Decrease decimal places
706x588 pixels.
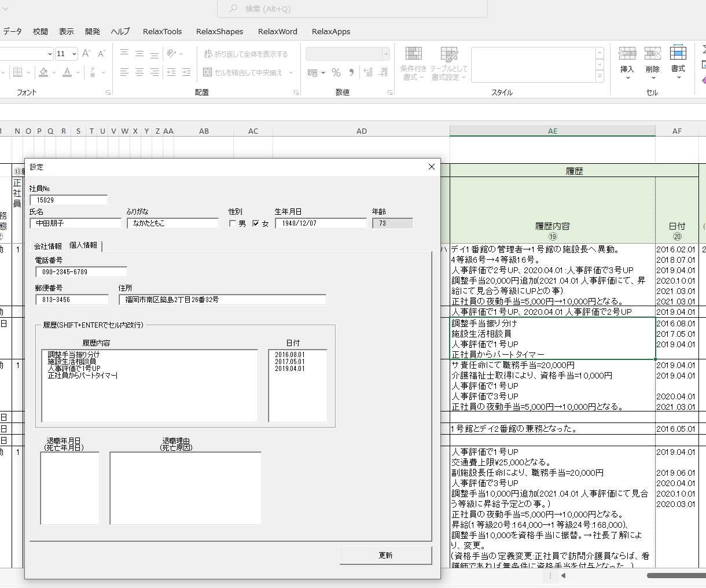click(383, 72)
